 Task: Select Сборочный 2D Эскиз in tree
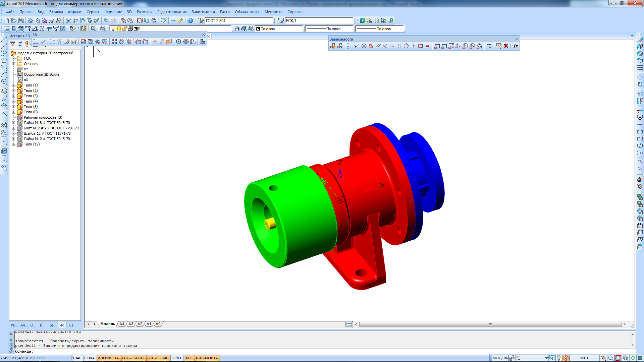(41, 74)
